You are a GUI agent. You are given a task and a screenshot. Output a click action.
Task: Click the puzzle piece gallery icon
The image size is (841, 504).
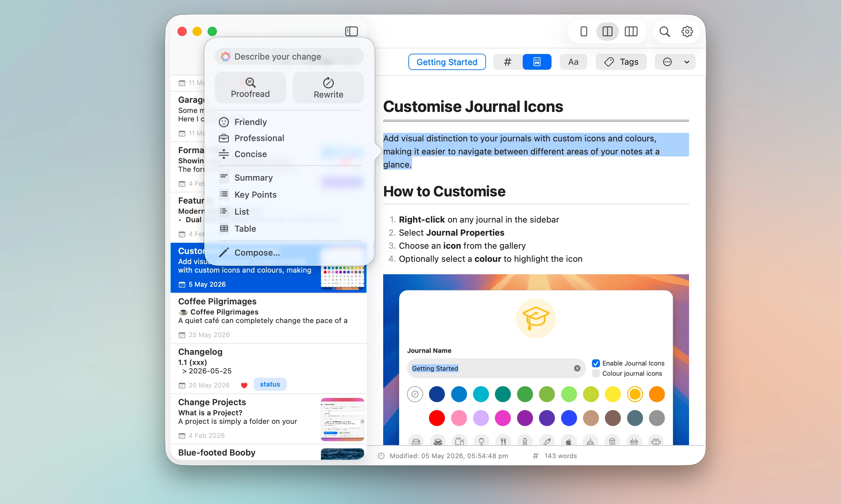(x=656, y=441)
